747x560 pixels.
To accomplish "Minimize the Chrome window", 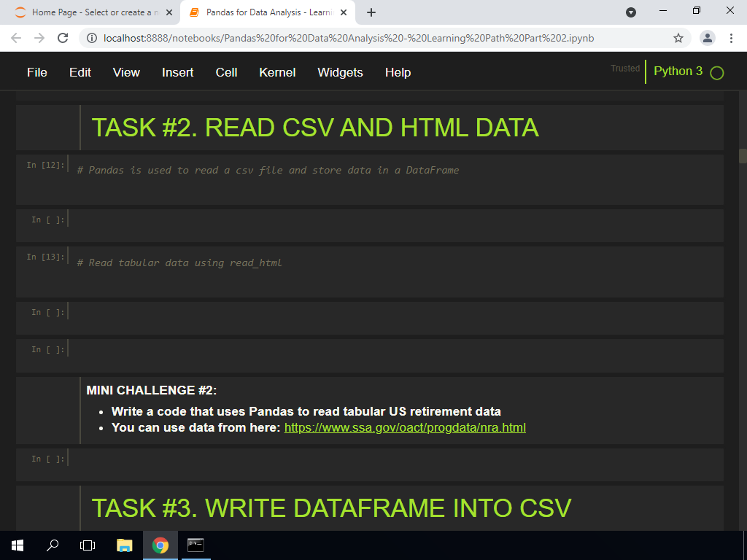I will [662, 10].
